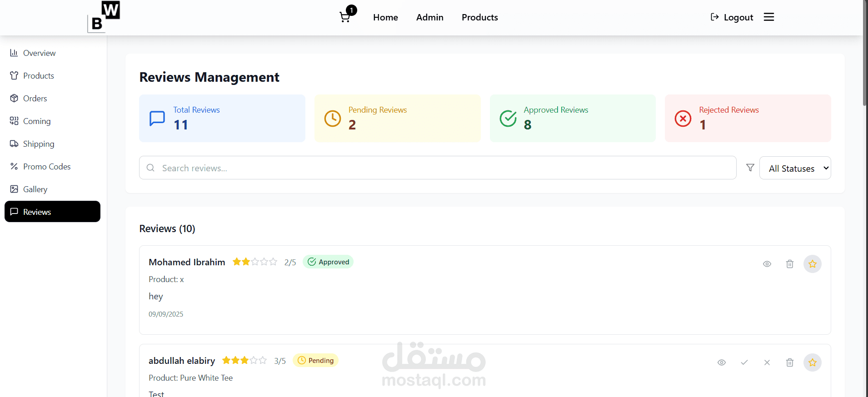Click the Approved Reviews card
Image resolution: width=868 pixels, height=397 pixels.
coord(573,118)
